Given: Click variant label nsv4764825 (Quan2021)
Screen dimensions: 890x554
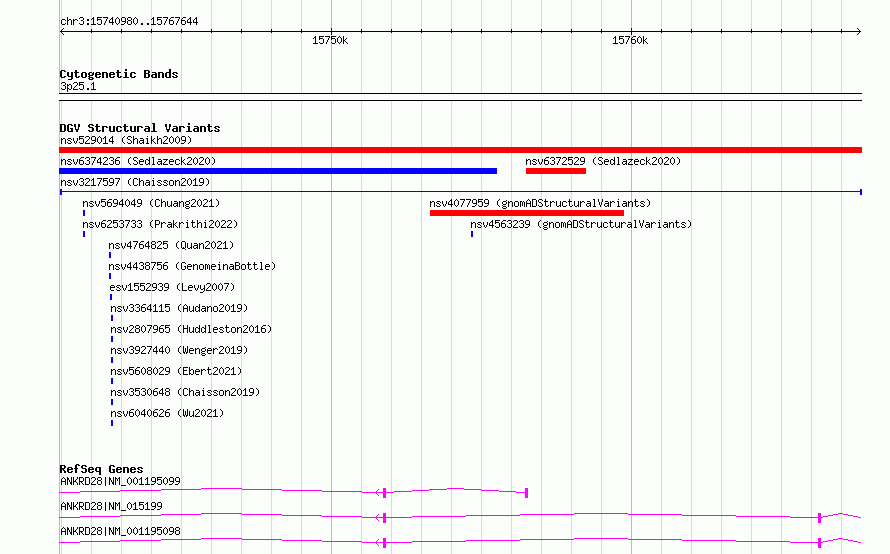Looking at the screenshot, I should (171, 245).
